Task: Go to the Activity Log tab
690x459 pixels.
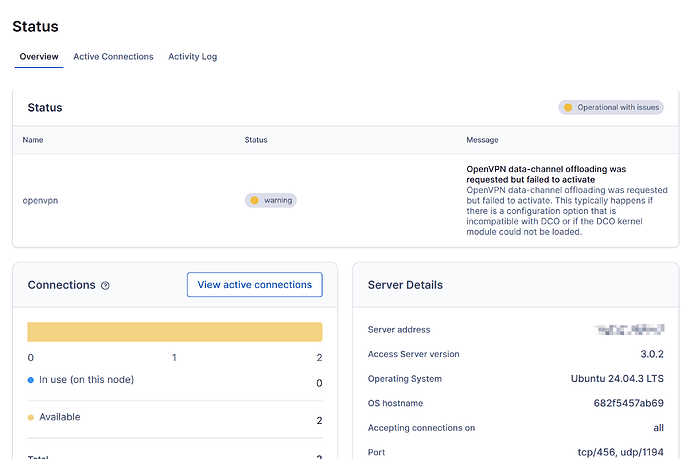Action: point(192,57)
